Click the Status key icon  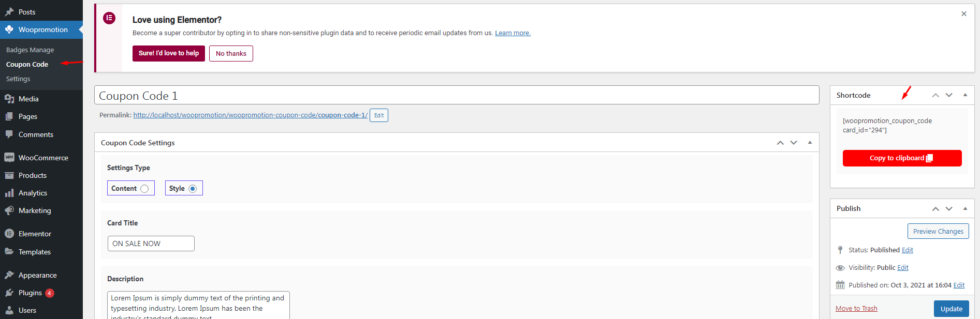(x=840, y=250)
